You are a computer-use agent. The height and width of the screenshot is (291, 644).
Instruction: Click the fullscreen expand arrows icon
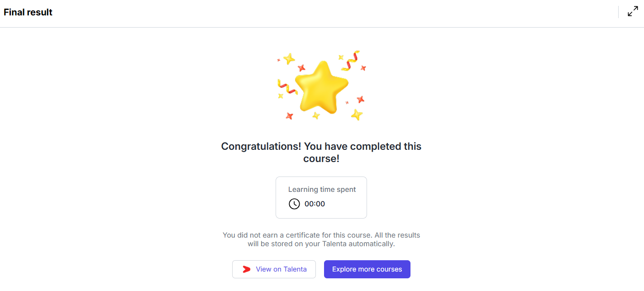[633, 12]
